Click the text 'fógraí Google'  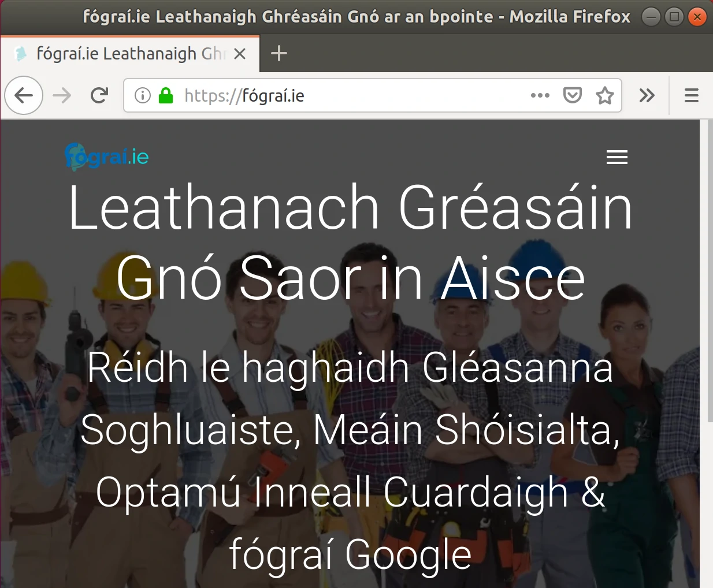(350, 554)
